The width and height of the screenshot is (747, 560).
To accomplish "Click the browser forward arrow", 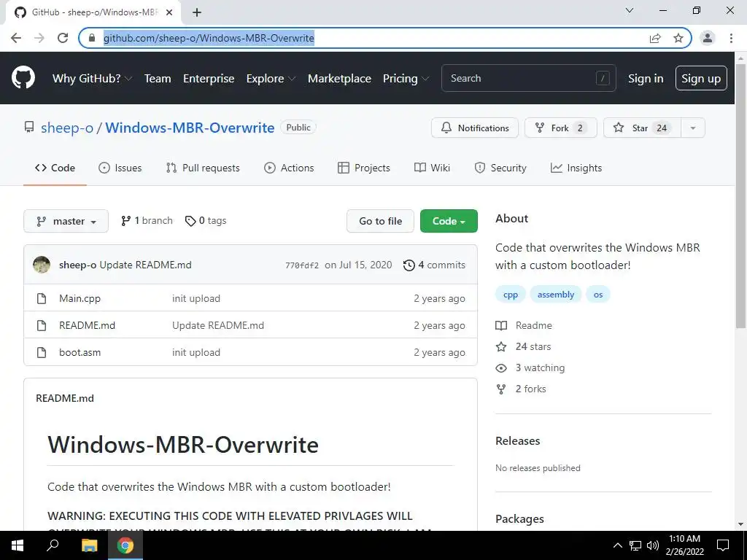I will pyautogui.click(x=39, y=38).
